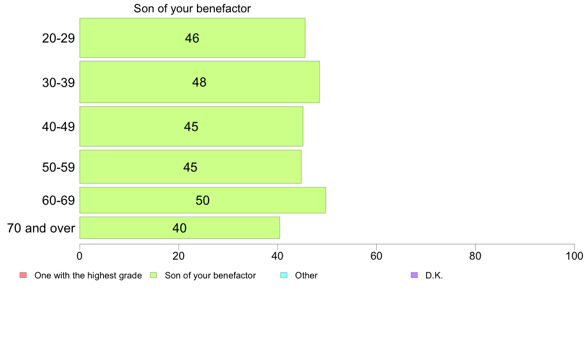Click the purple D.K. legend swatch
The height and width of the screenshot is (364, 588).
414,275
